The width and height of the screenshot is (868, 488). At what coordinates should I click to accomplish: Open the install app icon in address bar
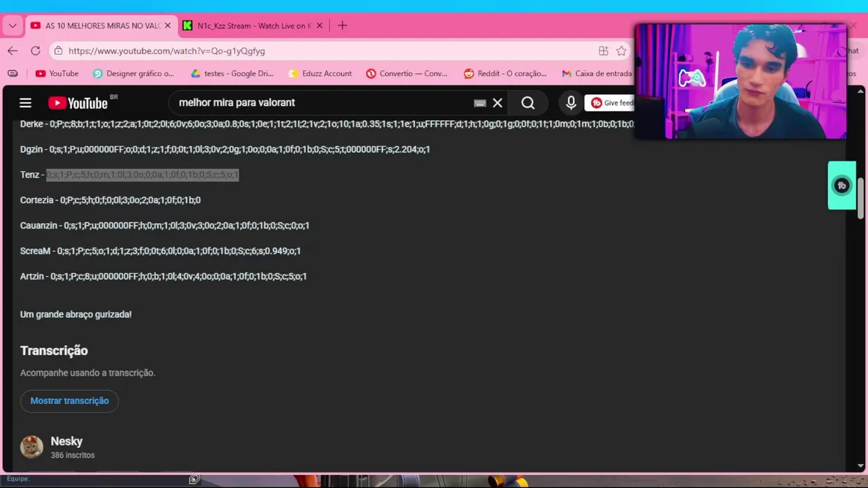point(604,51)
